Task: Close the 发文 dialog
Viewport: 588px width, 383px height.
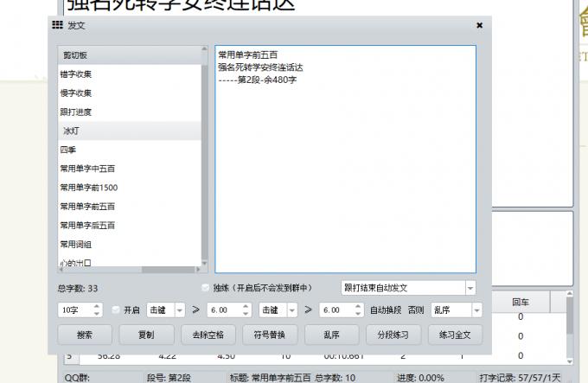Action: 479,25
